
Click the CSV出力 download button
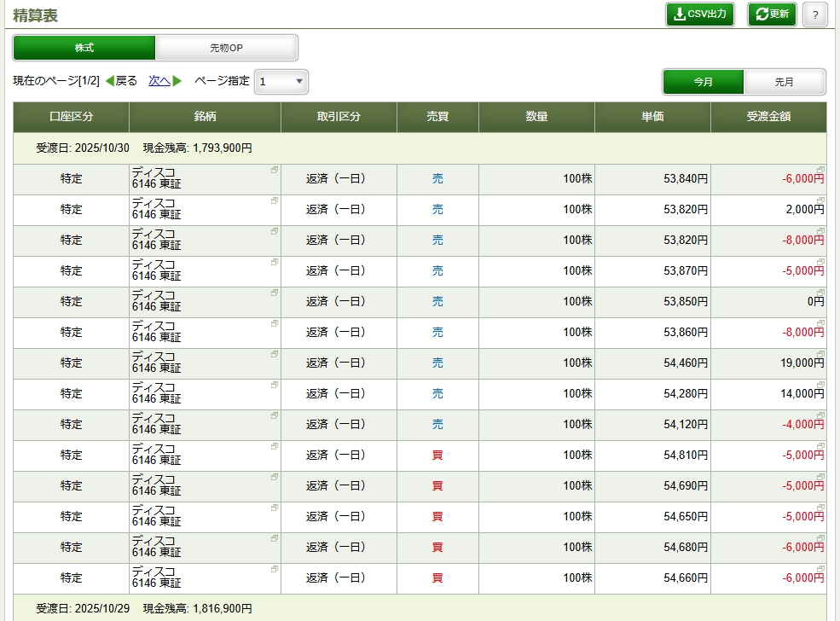[x=699, y=15]
